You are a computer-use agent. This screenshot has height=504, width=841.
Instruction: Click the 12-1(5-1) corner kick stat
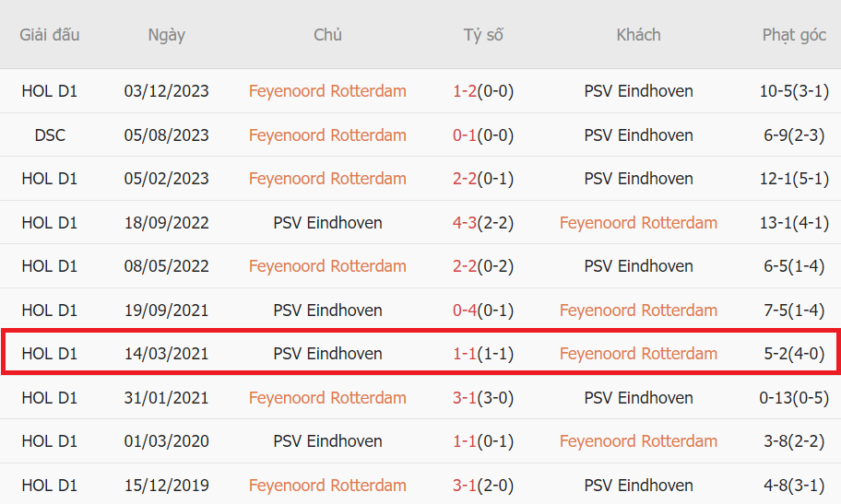pos(794,179)
